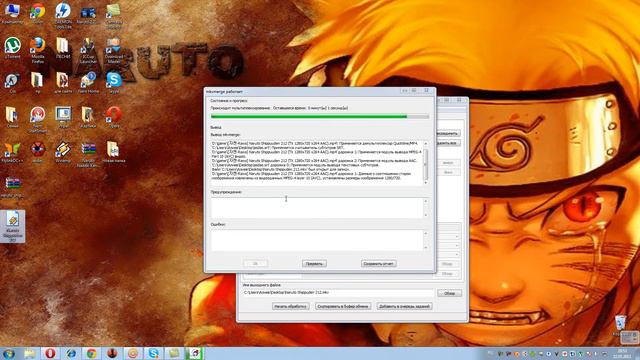Click scroll-down arrow of warnings box

(x=426, y=215)
